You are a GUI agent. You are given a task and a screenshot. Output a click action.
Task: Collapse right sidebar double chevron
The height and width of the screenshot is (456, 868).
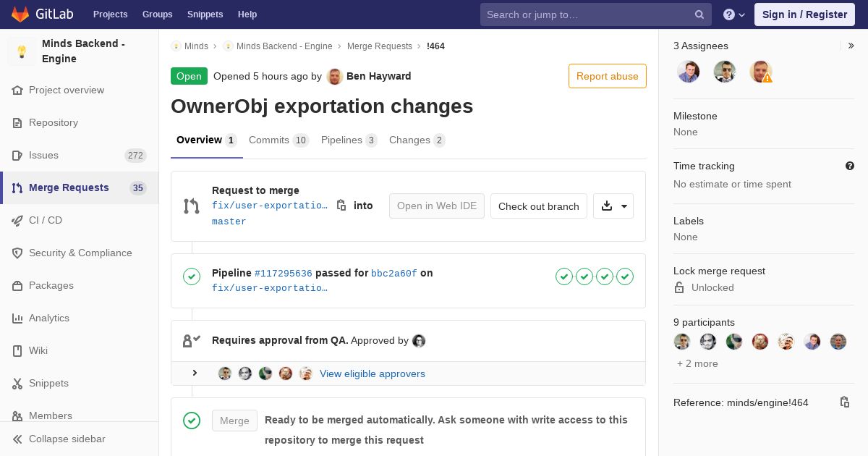coord(851,46)
